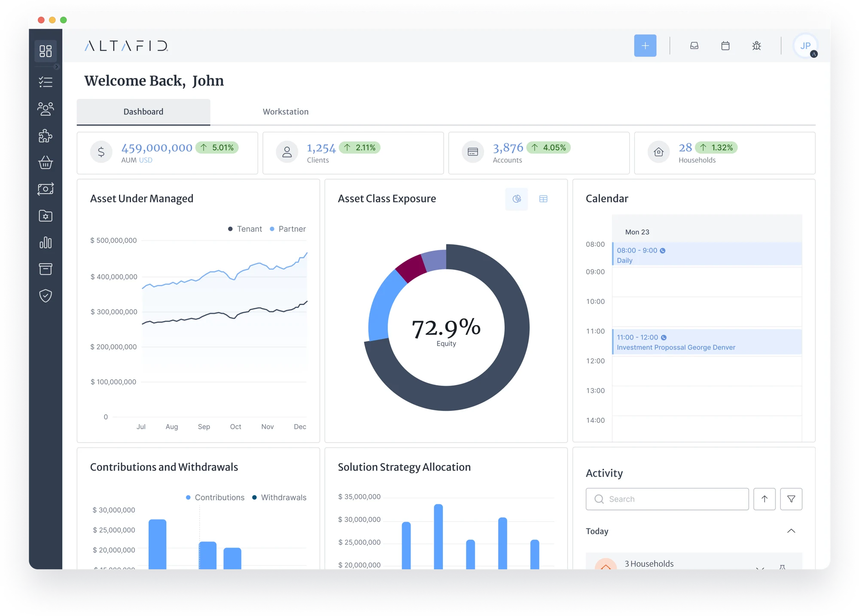Switch exposure view to table

tap(543, 199)
